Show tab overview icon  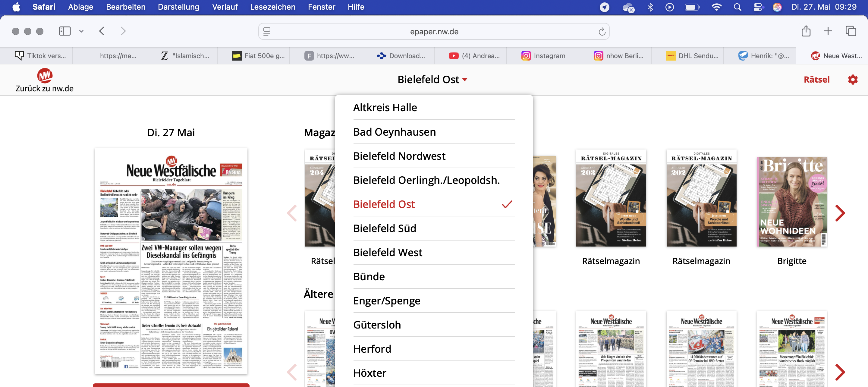[x=851, y=31]
